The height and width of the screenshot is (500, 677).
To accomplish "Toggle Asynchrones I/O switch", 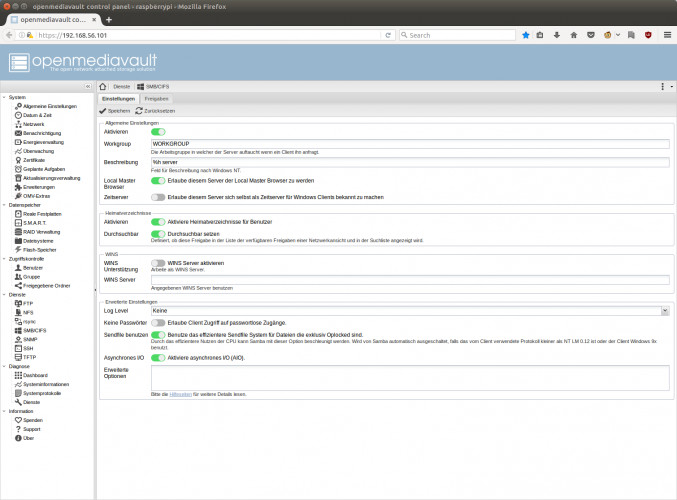I will (x=158, y=358).
